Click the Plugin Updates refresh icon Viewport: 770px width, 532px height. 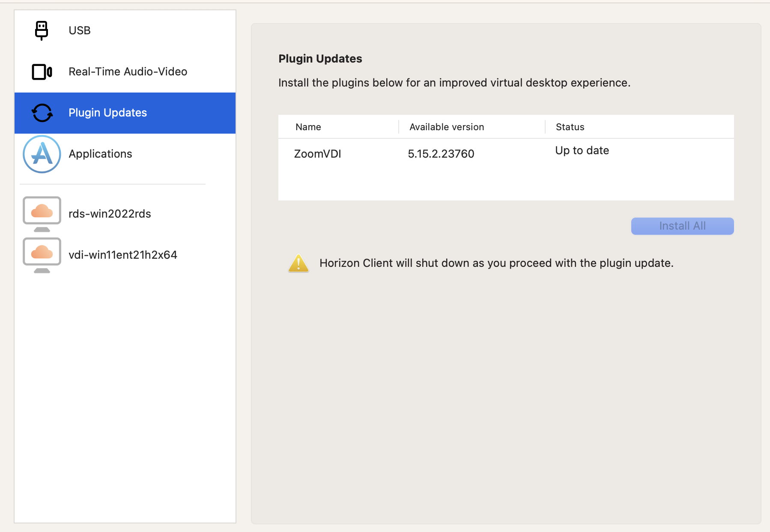tap(41, 113)
